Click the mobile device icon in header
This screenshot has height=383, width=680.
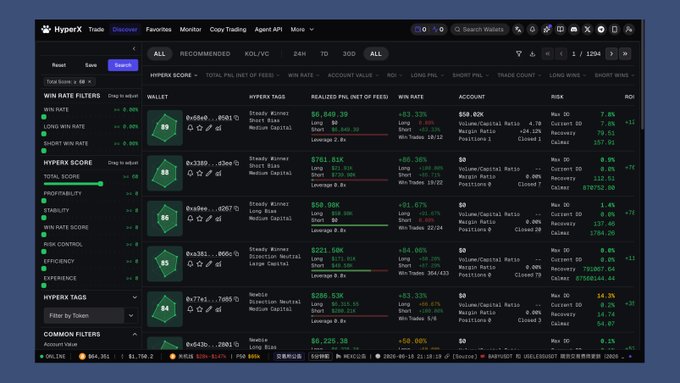point(615,29)
